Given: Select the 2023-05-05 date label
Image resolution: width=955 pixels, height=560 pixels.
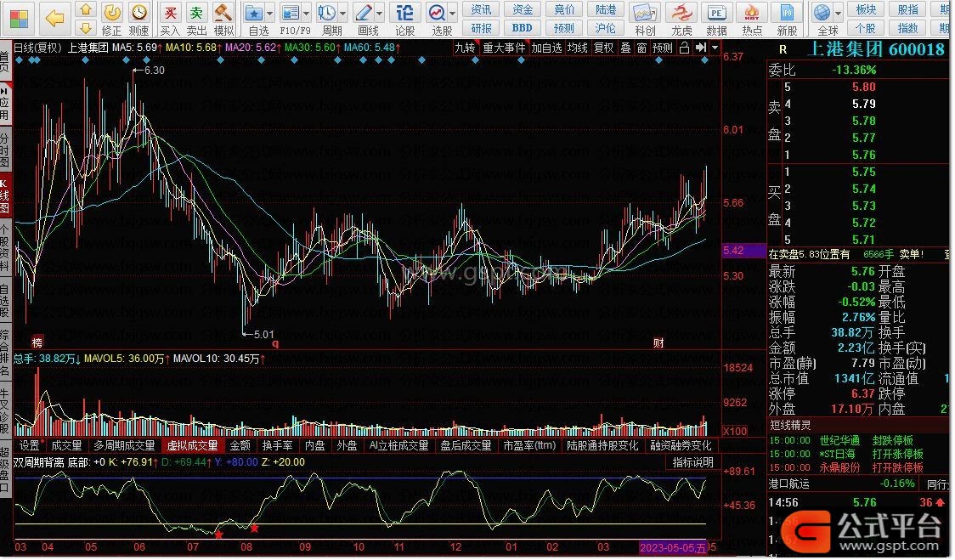Looking at the screenshot, I should (x=672, y=547).
